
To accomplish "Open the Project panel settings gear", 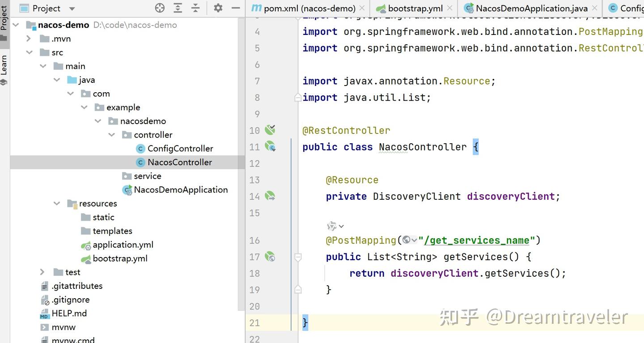I will click(x=217, y=8).
